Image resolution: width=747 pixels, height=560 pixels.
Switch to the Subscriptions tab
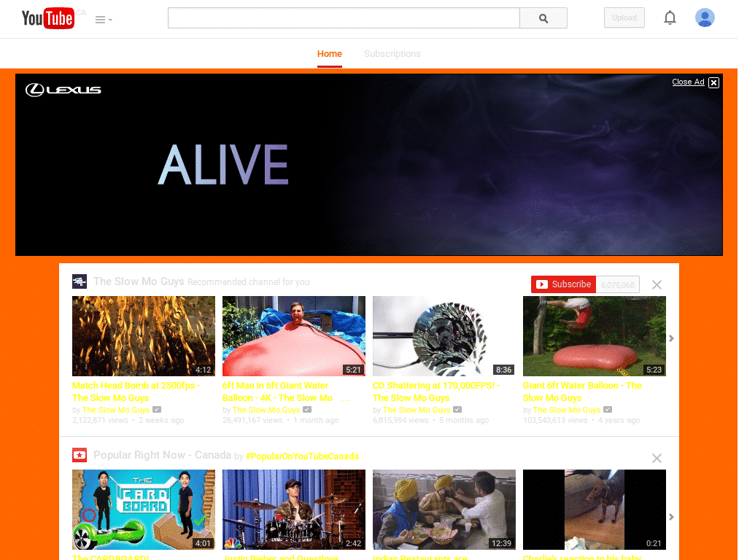(x=392, y=54)
